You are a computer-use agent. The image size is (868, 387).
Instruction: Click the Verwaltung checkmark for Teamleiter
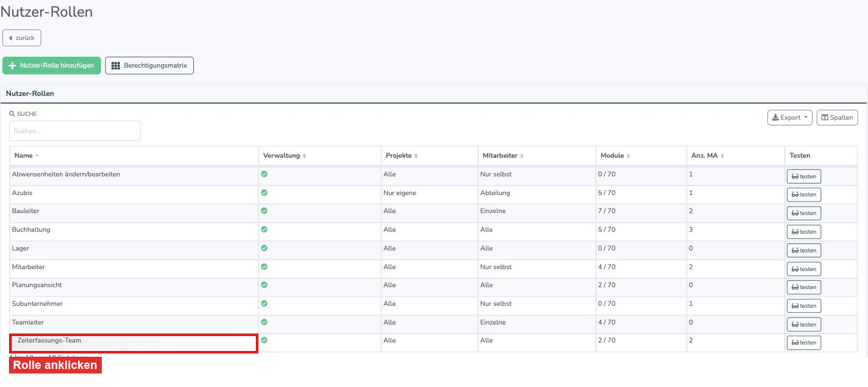[x=264, y=322]
